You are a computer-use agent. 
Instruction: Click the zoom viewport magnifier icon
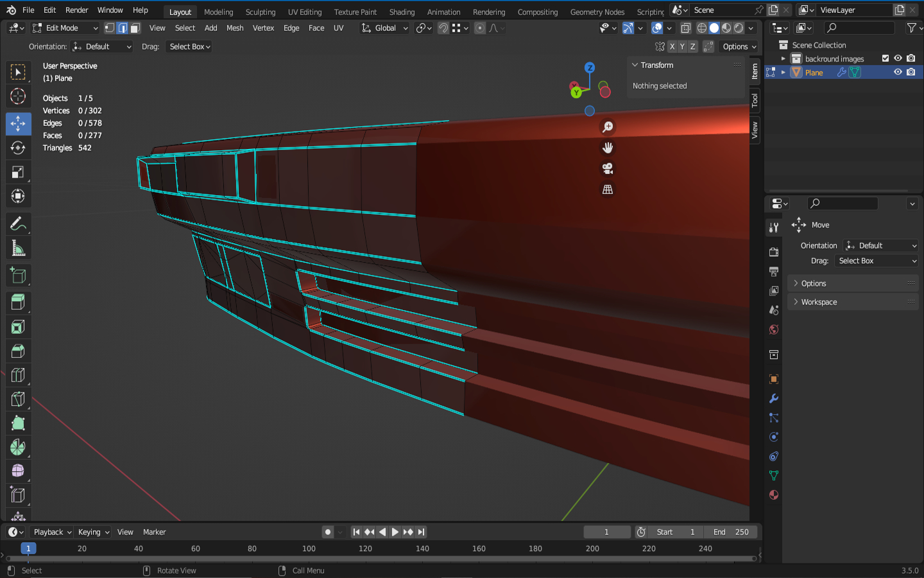608,127
